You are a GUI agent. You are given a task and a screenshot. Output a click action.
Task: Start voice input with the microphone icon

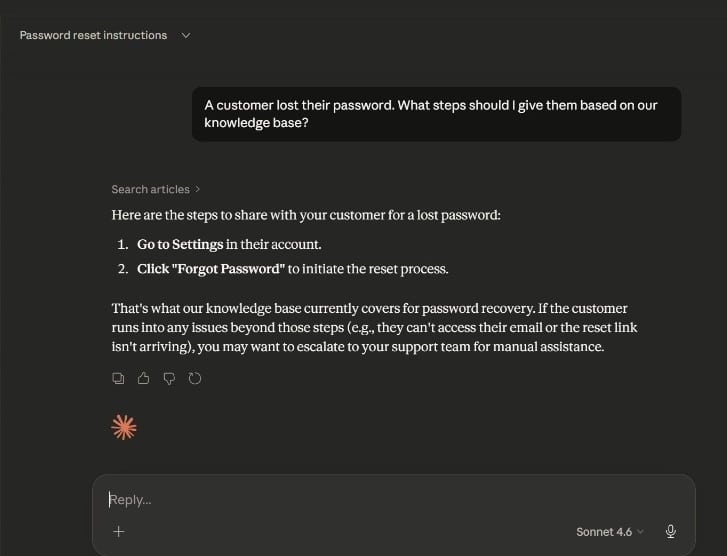pyautogui.click(x=670, y=532)
